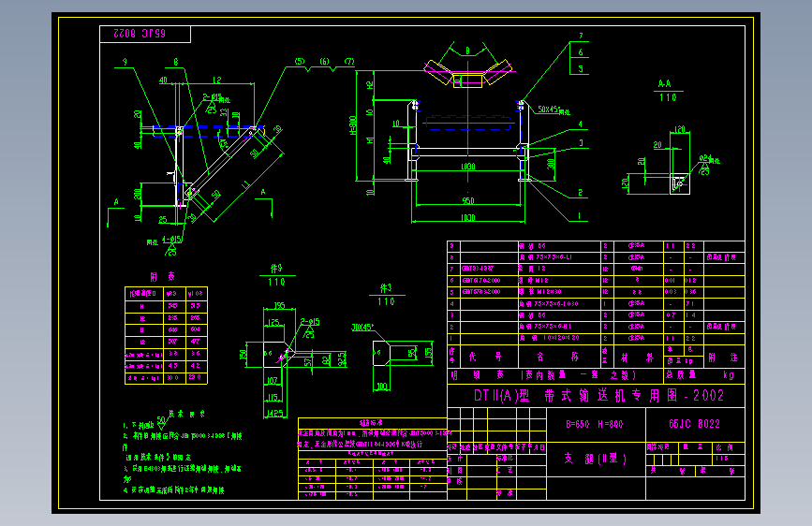Select the 195 dimension in the 件9 detail
The height and width of the screenshot is (526, 812).
click(279, 305)
